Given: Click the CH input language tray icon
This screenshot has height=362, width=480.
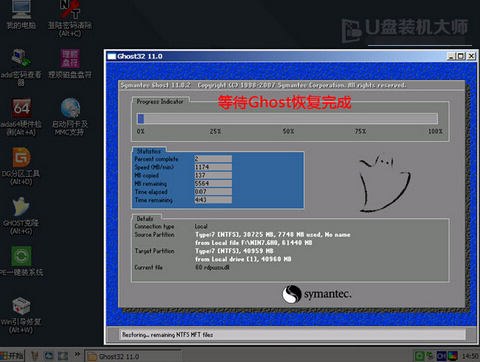Looking at the screenshot, I should [x=441, y=356].
